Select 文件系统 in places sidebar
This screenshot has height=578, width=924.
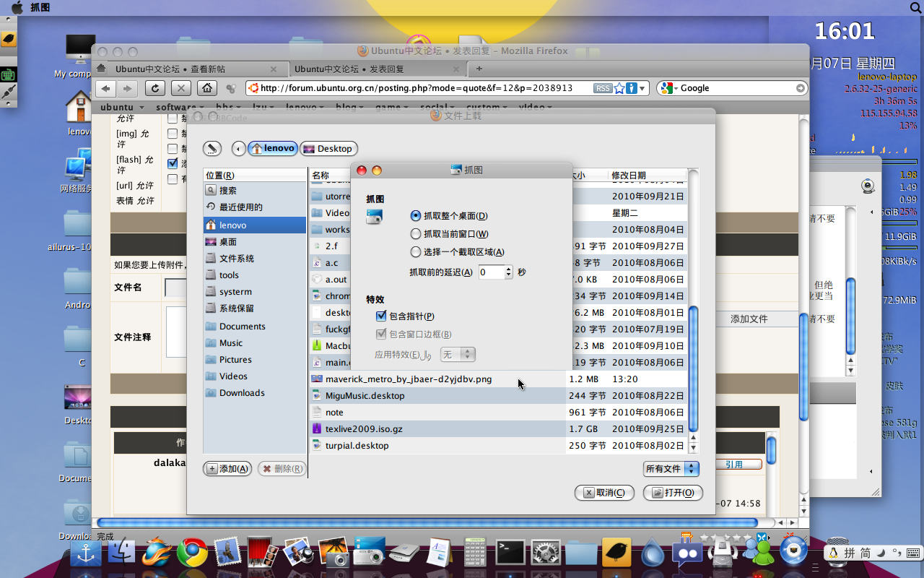point(255,259)
